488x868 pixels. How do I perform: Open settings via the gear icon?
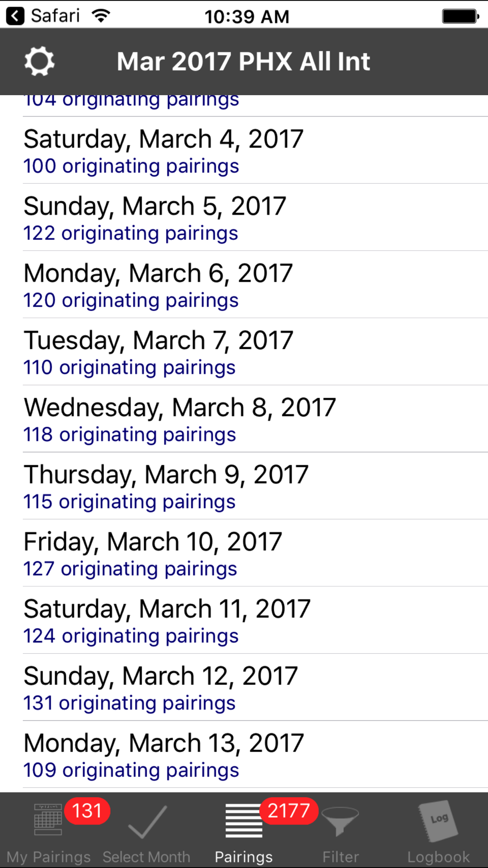click(39, 62)
